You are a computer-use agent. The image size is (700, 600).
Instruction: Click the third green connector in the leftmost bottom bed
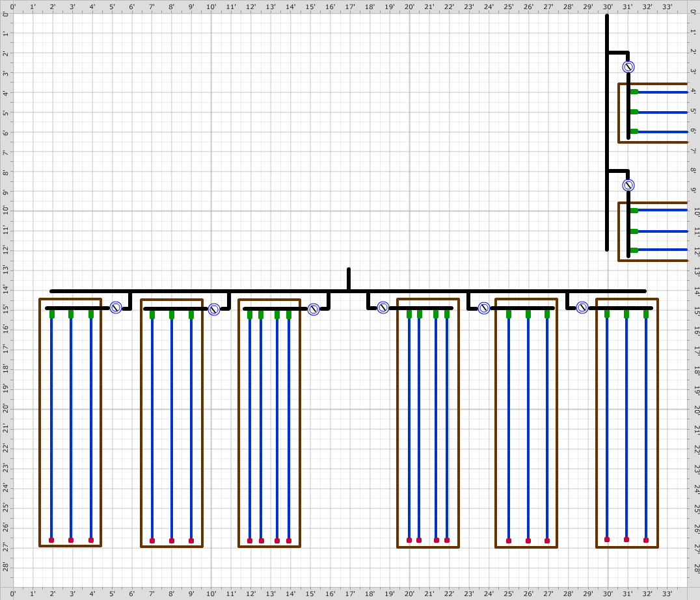pyautogui.click(x=91, y=314)
